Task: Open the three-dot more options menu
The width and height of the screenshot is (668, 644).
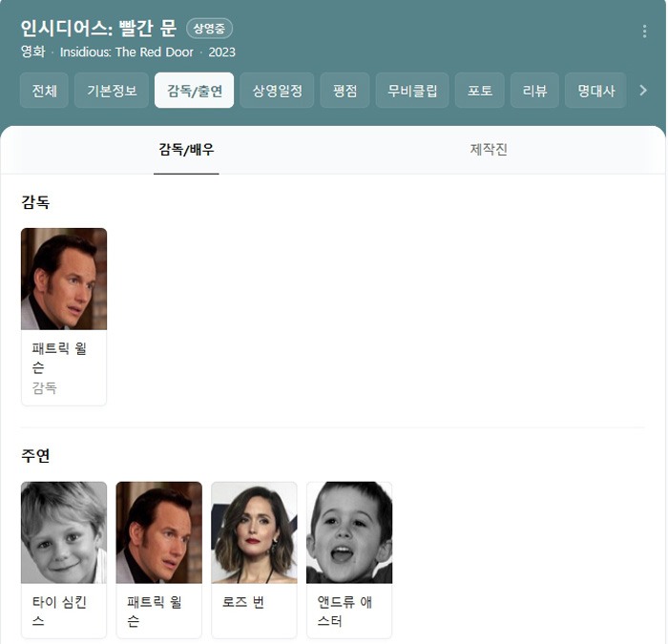Action: [644, 31]
